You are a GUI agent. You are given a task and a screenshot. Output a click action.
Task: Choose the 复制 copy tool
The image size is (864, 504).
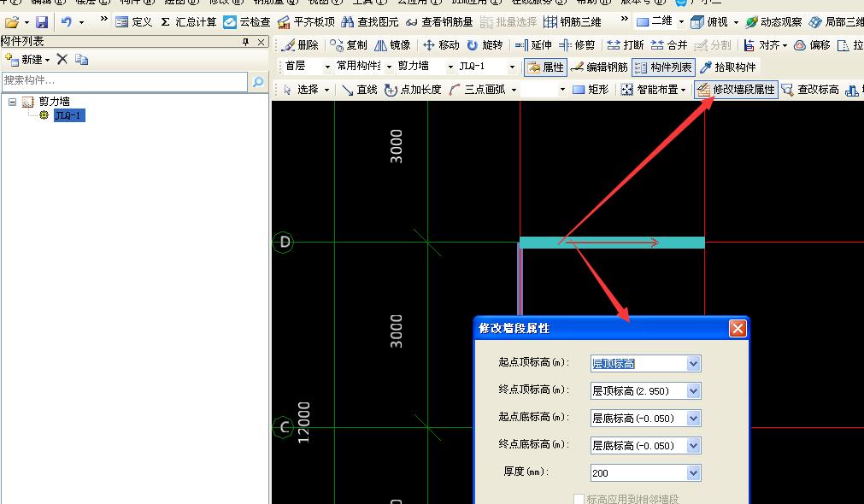click(349, 45)
